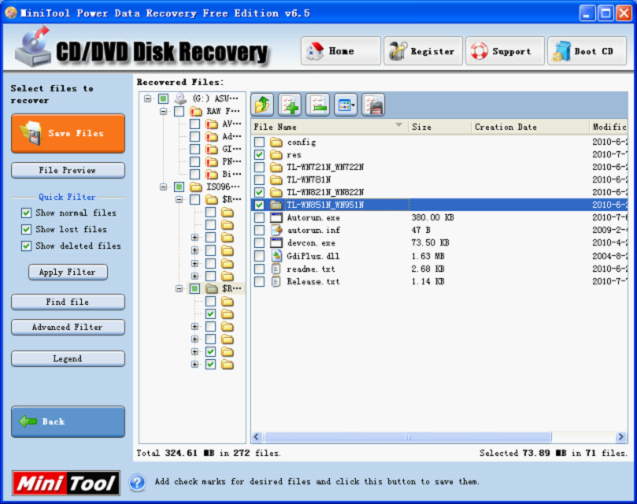637x504 pixels.
Task: Click the Bi... raw folder icon
Action: pos(211,174)
